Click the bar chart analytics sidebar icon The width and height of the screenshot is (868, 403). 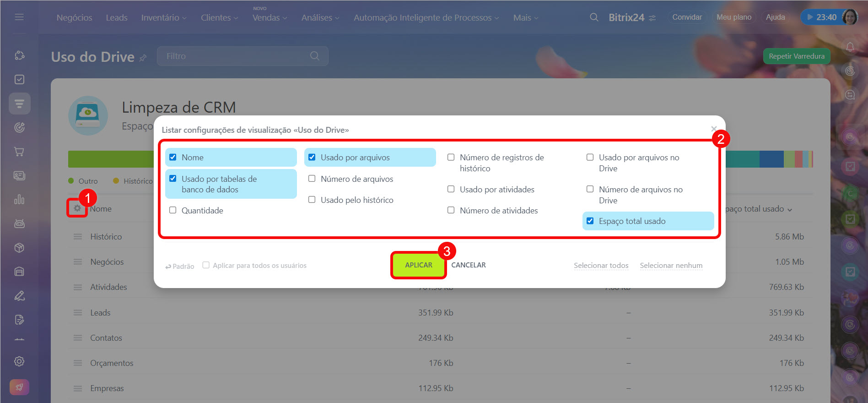(x=19, y=200)
